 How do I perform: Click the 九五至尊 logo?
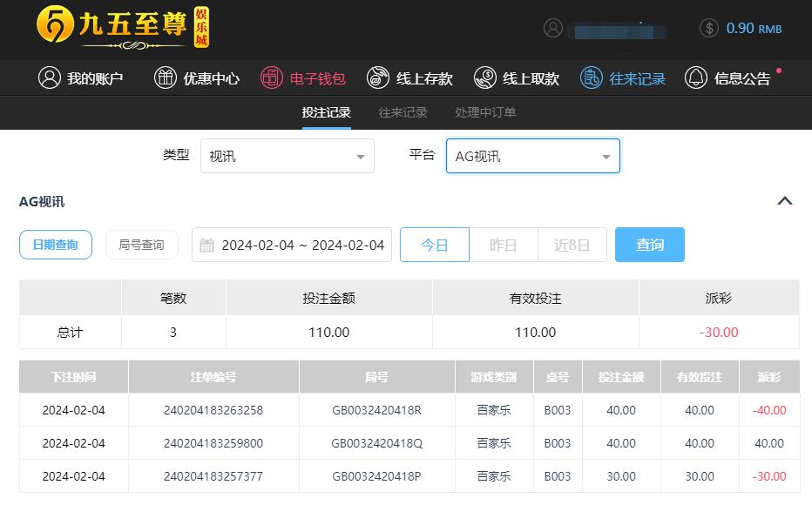click(x=123, y=27)
